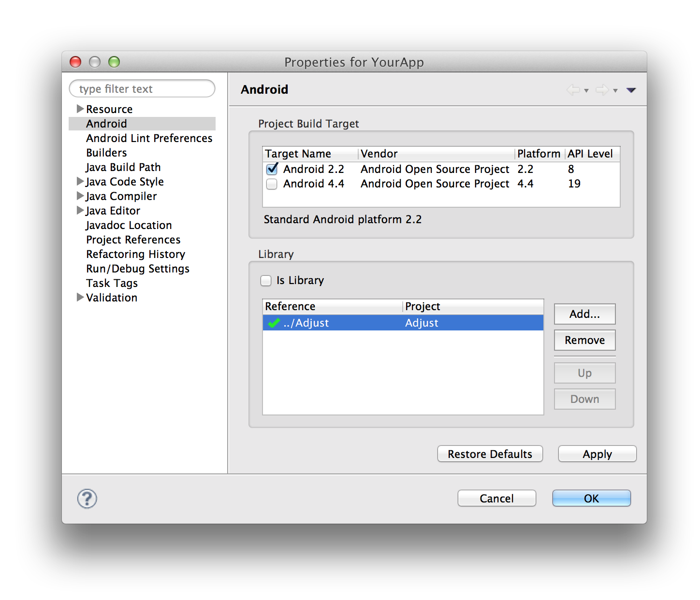Click the API Level column header
The height and width of the screenshot is (600, 700).
pyautogui.click(x=592, y=154)
